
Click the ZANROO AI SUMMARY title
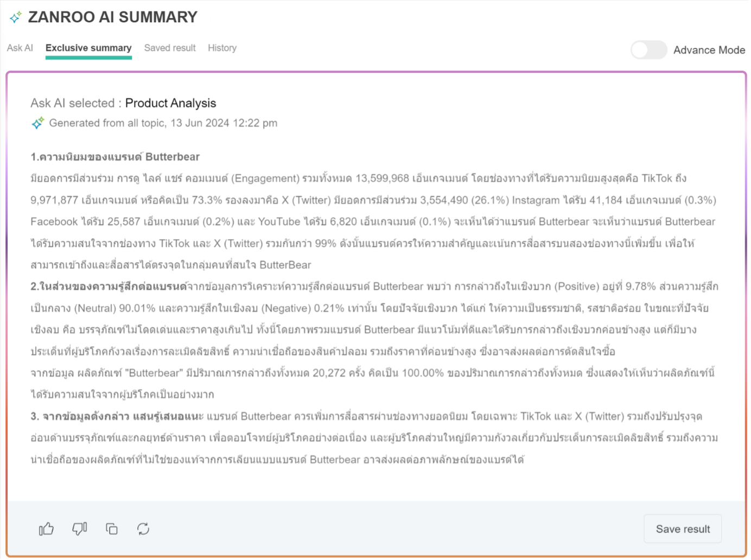[113, 17]
